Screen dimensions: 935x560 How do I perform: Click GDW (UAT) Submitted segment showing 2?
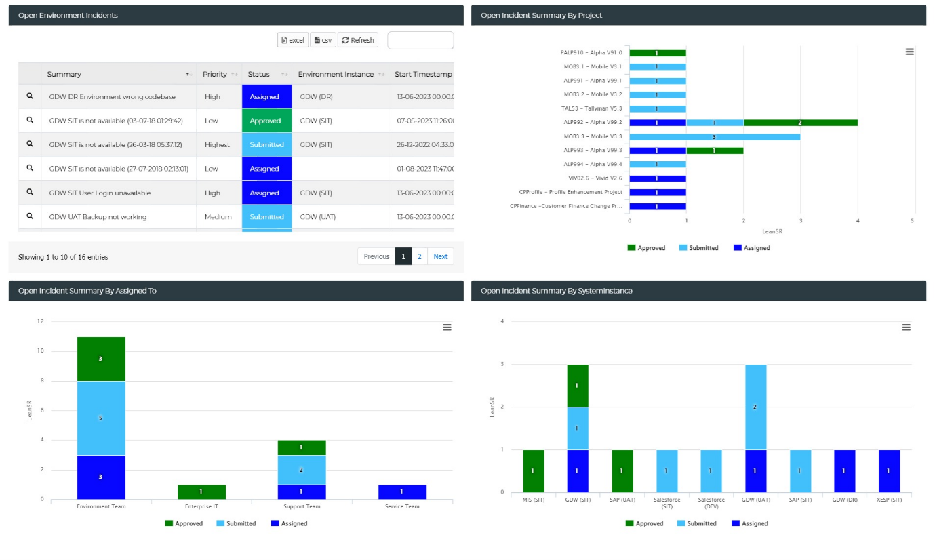coord(756,407)
